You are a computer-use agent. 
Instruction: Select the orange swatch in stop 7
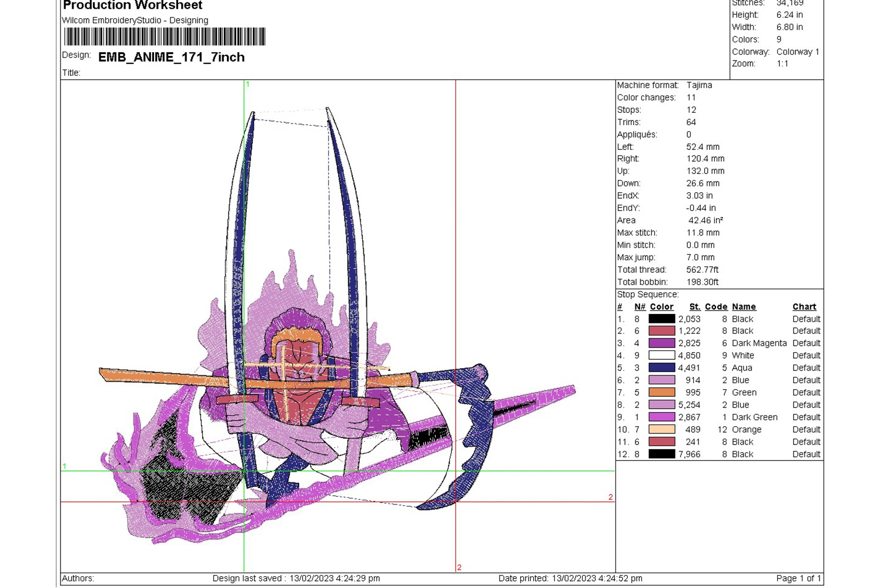pyautogui.click(x=661, y=393)
